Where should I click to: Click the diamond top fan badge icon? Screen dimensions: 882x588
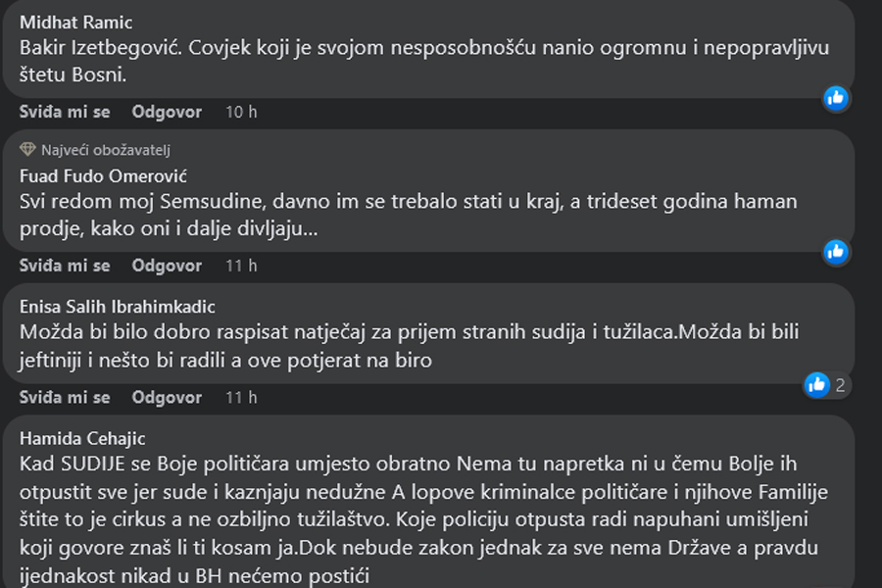click(x=27, y=150)
